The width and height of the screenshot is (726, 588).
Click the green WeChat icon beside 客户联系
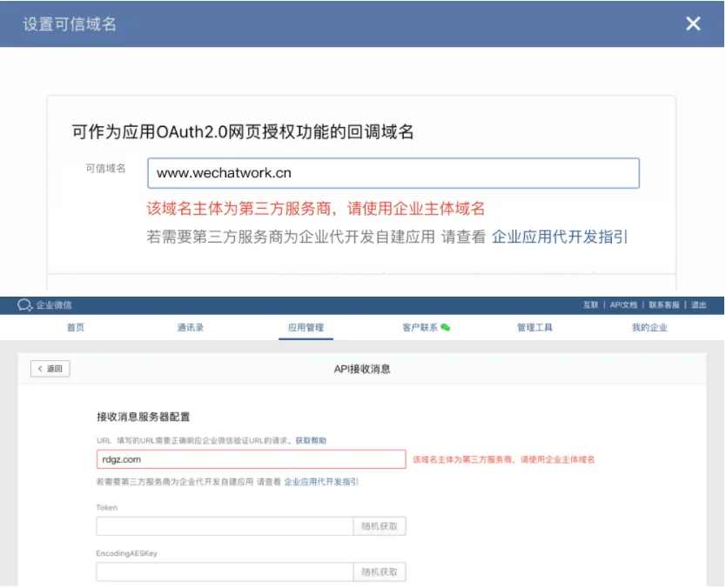pyautogui.click(x=446, y=328)
